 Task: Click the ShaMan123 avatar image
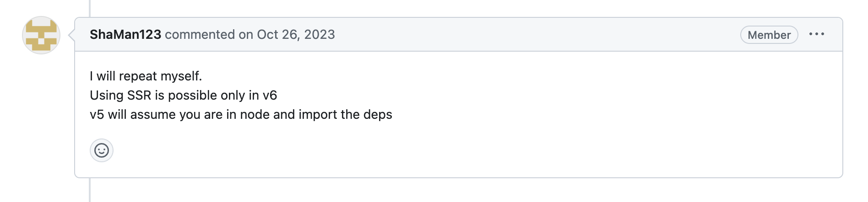pos(41,35)
